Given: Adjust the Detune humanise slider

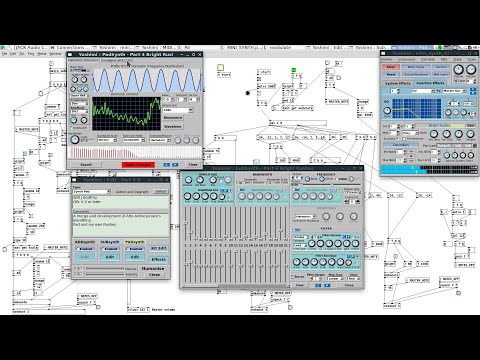Looking at the screenshot, I should coord(105,269).
